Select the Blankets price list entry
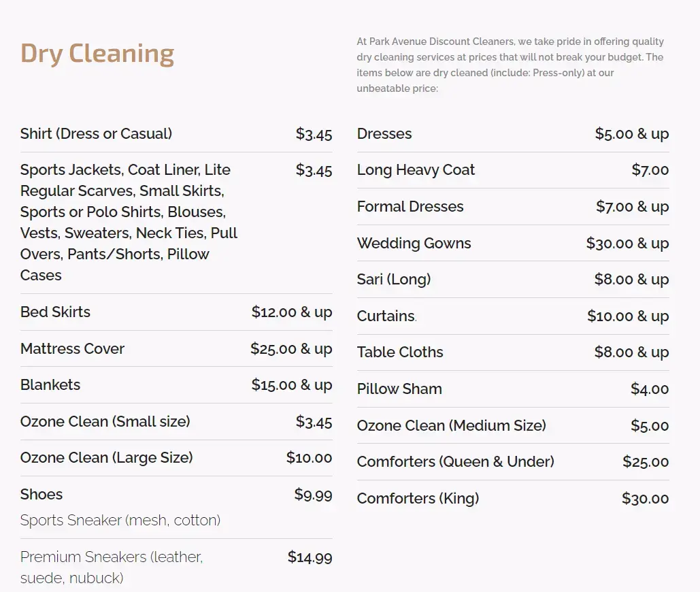Image resolution: width=700 pixels, height=592 pixels. click(x=50, y=385)
